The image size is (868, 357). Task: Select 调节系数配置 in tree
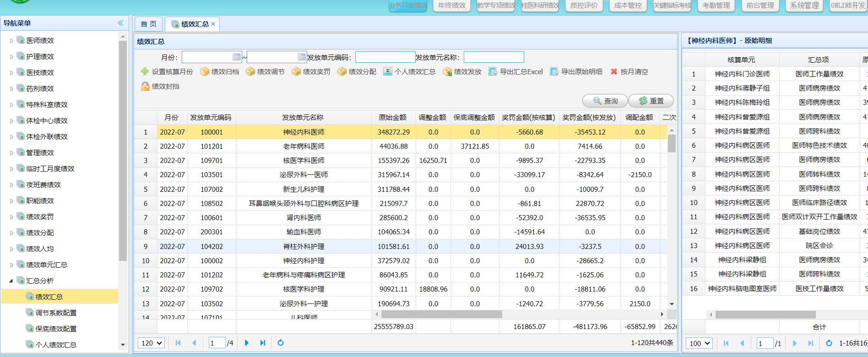pyautogui.click(x=56, y=313)
